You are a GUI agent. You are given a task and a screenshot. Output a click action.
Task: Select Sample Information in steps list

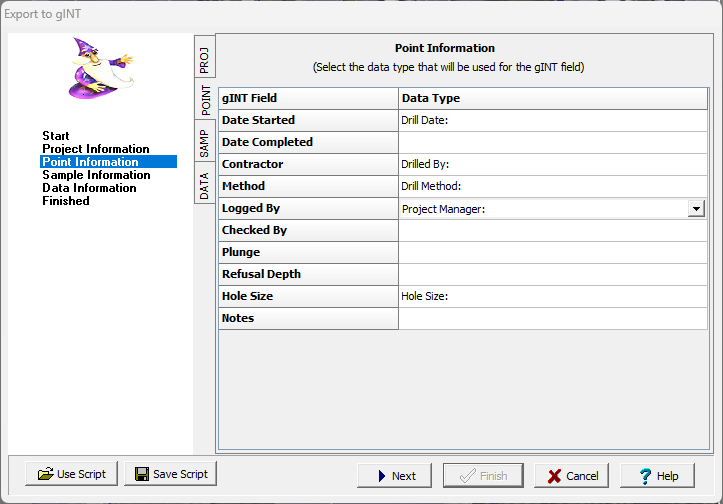(96, 175)
